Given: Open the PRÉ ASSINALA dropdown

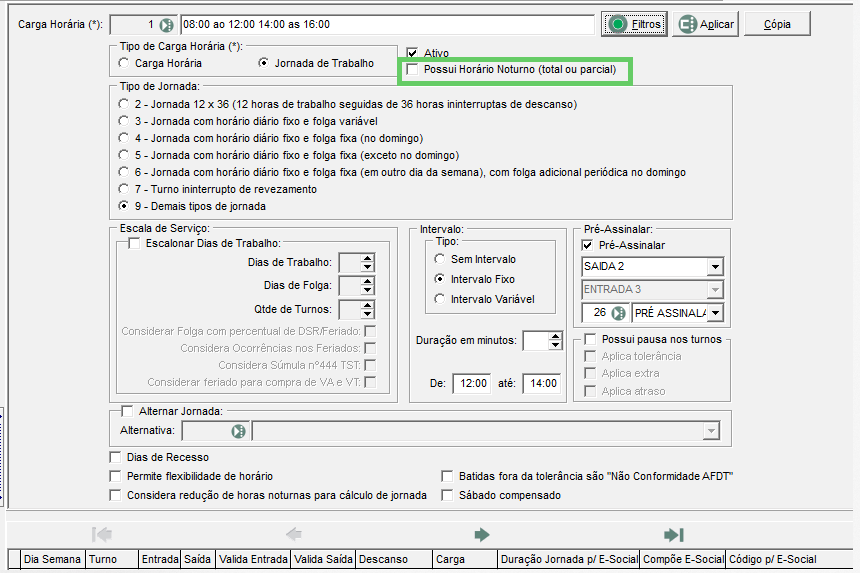Looking at the screenshot, I should coord(715,313).
